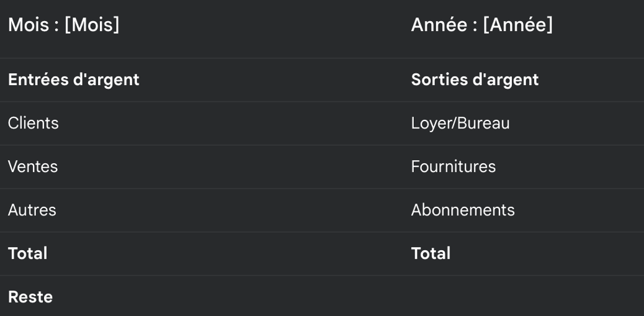
Task: Click the 'Sorties d'argent' header cell
Action: (x=475, y=79)
